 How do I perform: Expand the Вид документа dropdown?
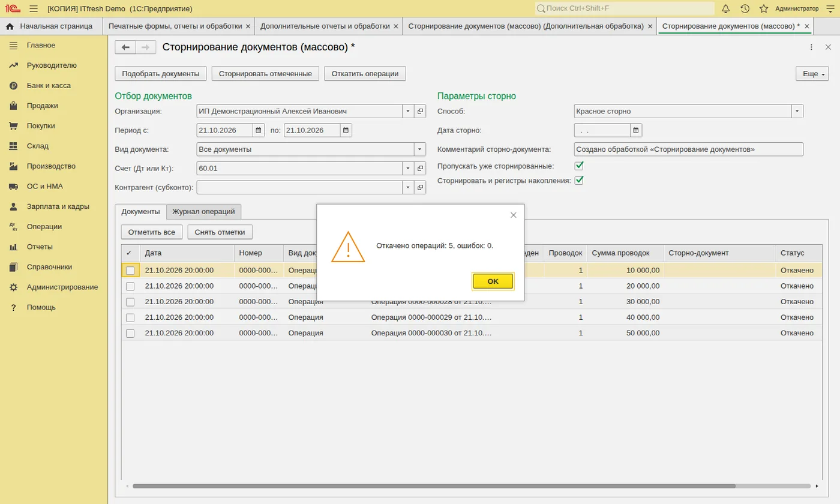point(420,149)
